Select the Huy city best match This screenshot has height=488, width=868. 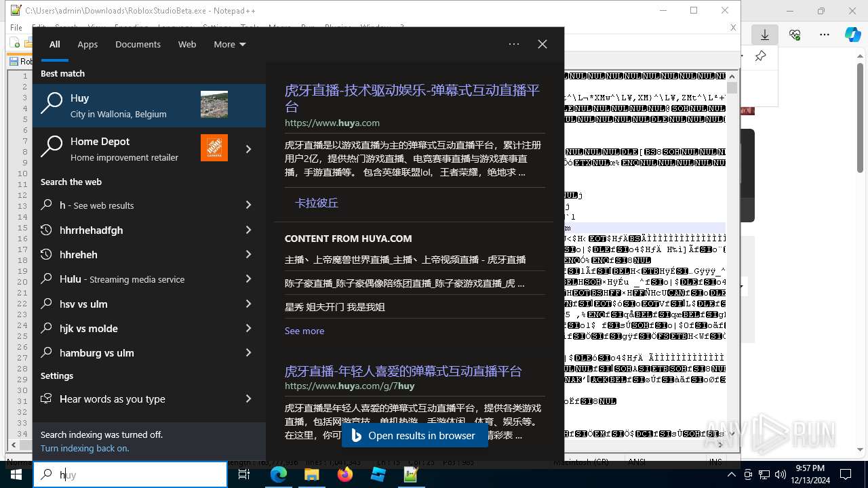[149, 106]
